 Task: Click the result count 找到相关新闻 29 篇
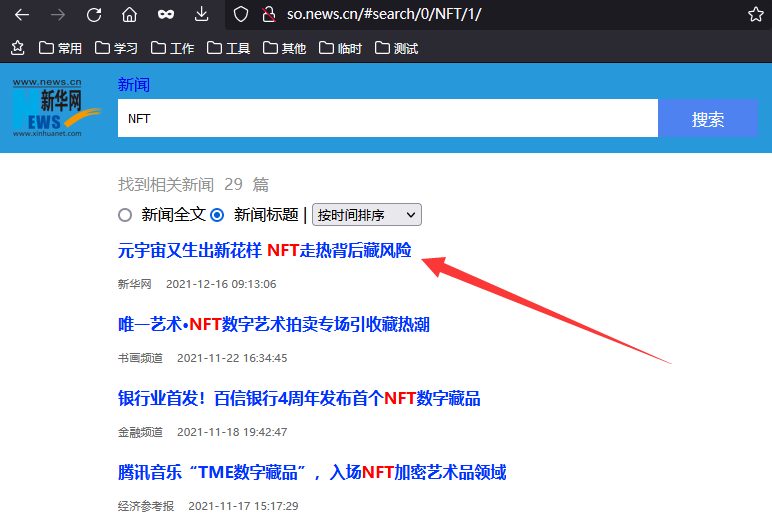tap(193, 184)
